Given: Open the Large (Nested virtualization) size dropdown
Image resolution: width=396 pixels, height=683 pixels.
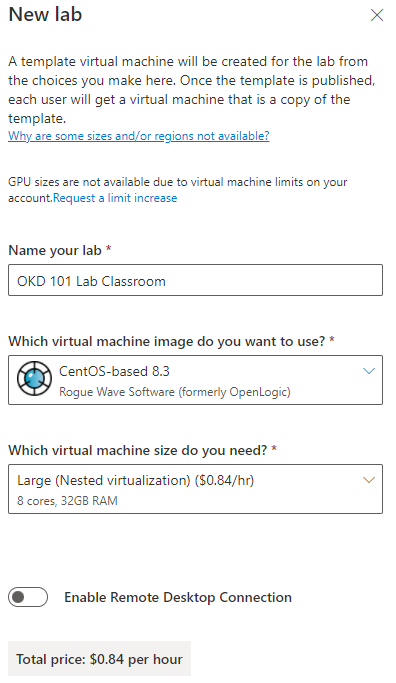Looking at the screenshot, I should (196, 489).
